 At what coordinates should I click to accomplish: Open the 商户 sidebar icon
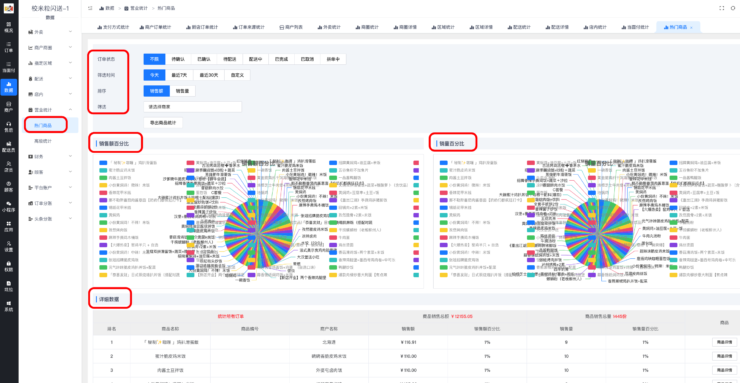pyautogui.click(x=8, y=107)
